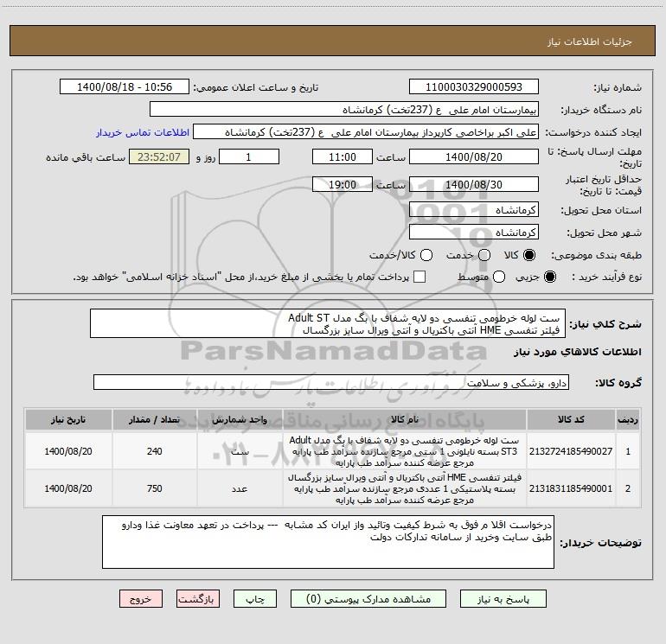Click the announcement date field 1400/08/18 - 10:56
Screen dimensions: 666x644
click(125, 87)
